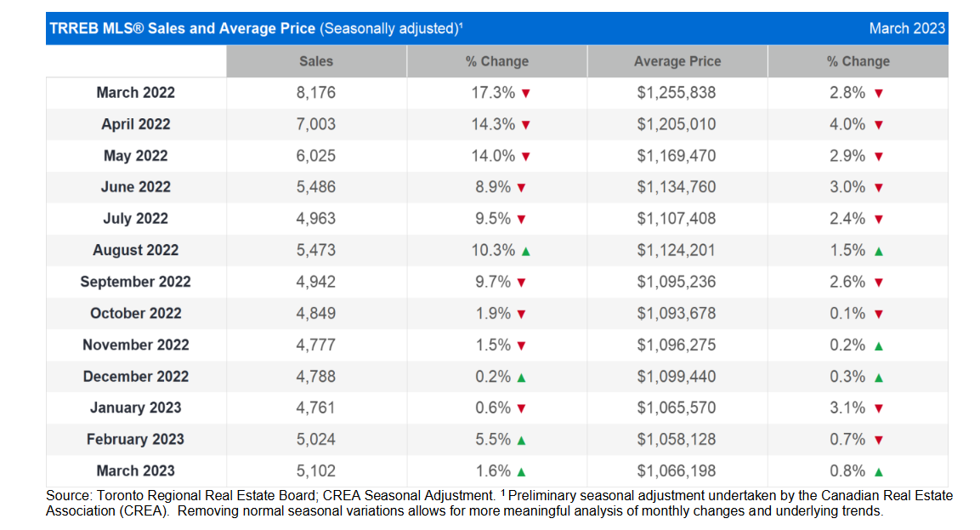Click the source footnote text below the table
This screenshot has height=530, width=980.
[499, 503]
